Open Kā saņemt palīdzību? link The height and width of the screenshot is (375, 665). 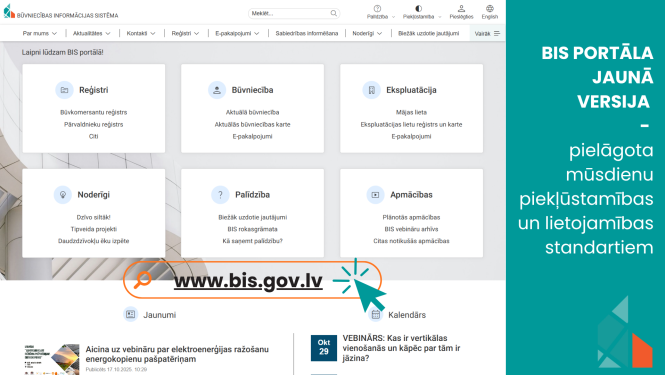(252, 241)
